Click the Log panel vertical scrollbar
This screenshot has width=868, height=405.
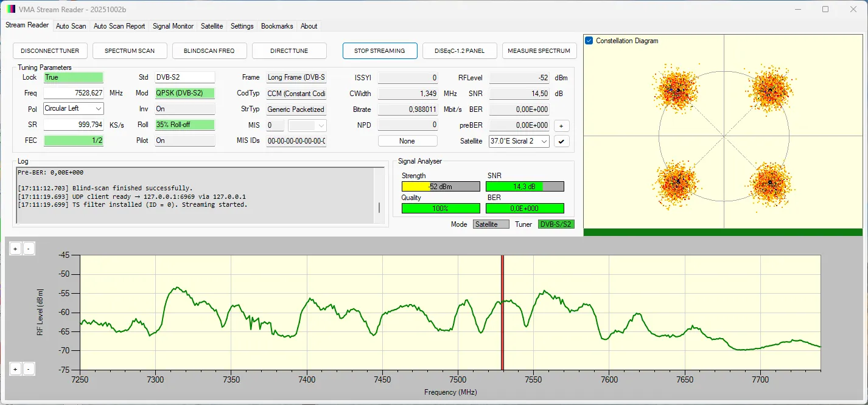pyautogui.click(x=379, y=207)
